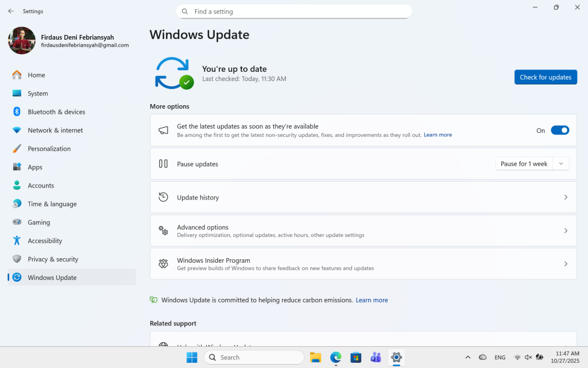
Task: Click the Bluetooth icon in sidebar
Action: (17, 112)
